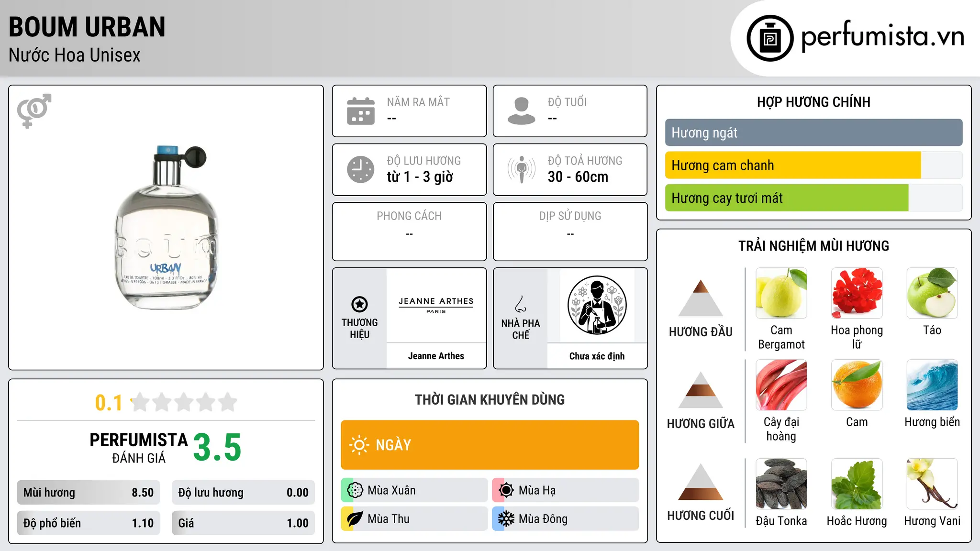The height and width of the screenshot is (551, 980).
Task: Select the orange Ngày time bar
Action: coord(490,445)
